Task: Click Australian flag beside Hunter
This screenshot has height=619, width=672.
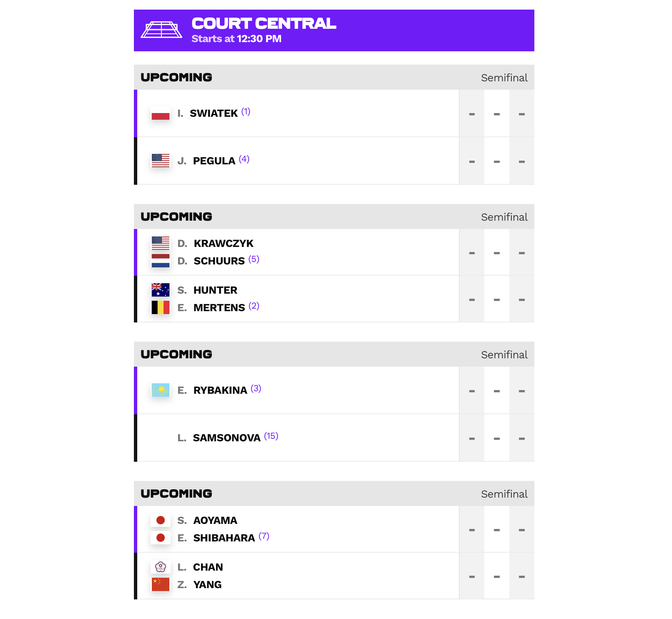Action: pyautogui.click(x=161, y=290)
